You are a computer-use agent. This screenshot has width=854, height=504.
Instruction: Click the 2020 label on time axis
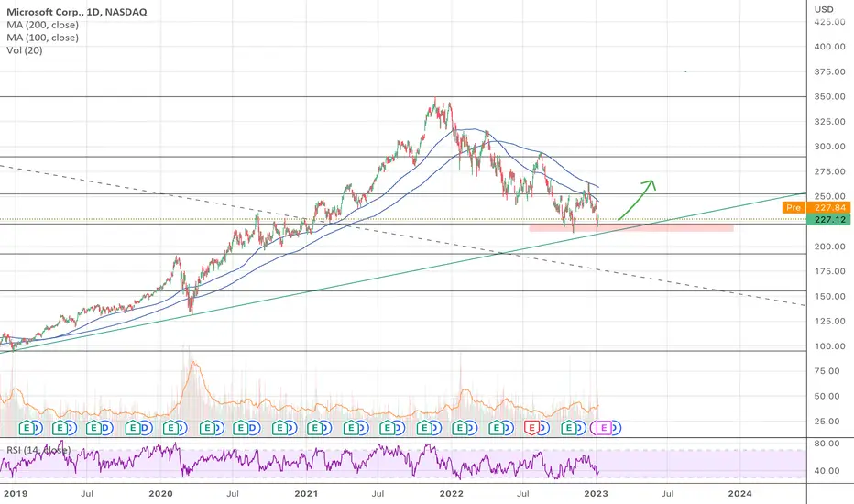(160, 494)
